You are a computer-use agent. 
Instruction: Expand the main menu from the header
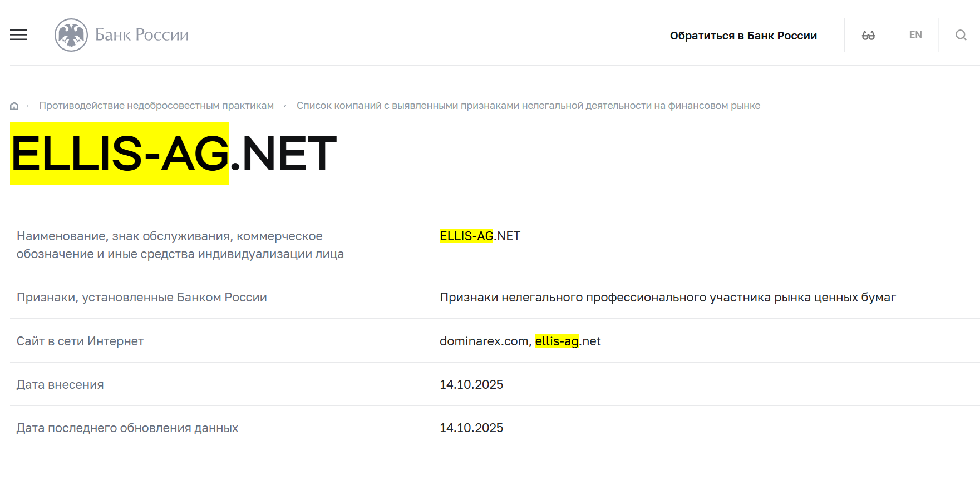point(18,34)
